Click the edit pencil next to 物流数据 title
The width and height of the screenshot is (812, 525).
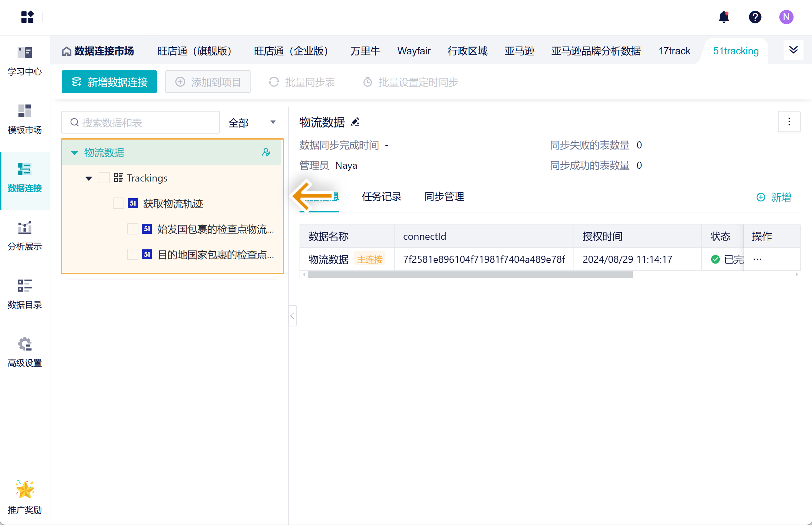click(x=355, y=122)
